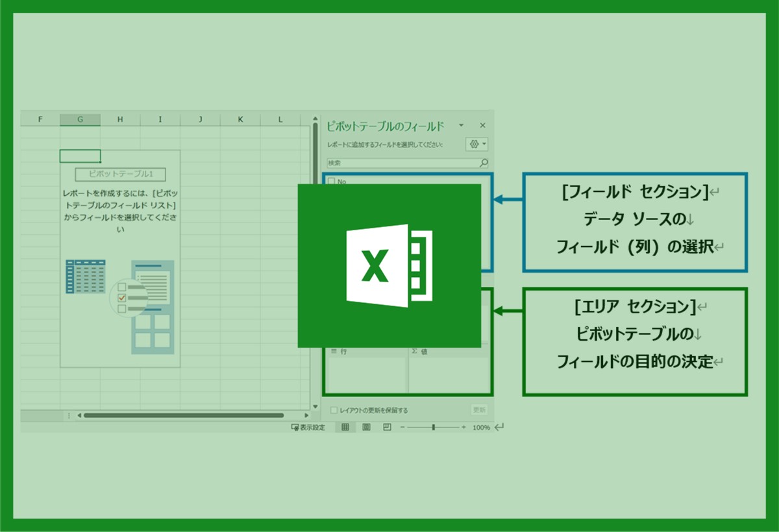Click the zoom in plus button
The width and height of the screenshot is (779, 532).
(x=464, y=428)
